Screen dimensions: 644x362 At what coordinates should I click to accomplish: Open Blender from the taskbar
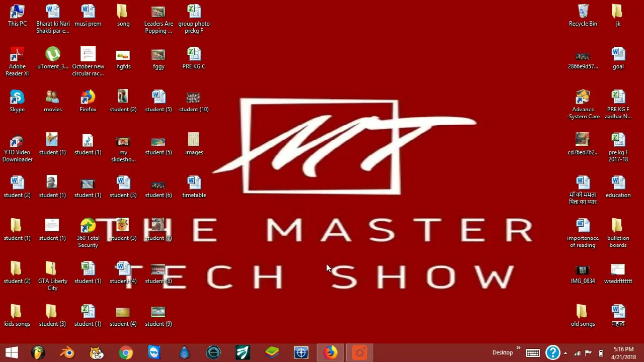tap(67, 352)
